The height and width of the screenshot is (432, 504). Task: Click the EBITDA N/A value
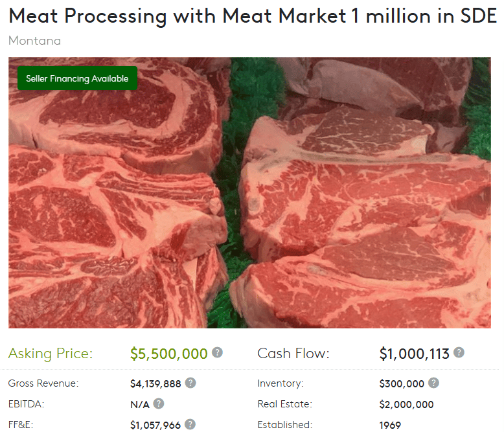tap(140, 404)
